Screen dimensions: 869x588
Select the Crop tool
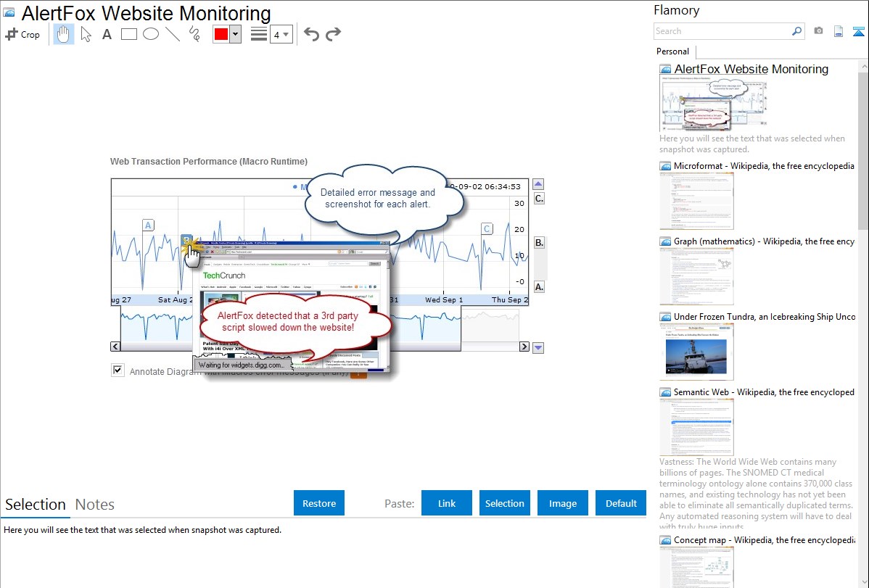pos(22,34)
